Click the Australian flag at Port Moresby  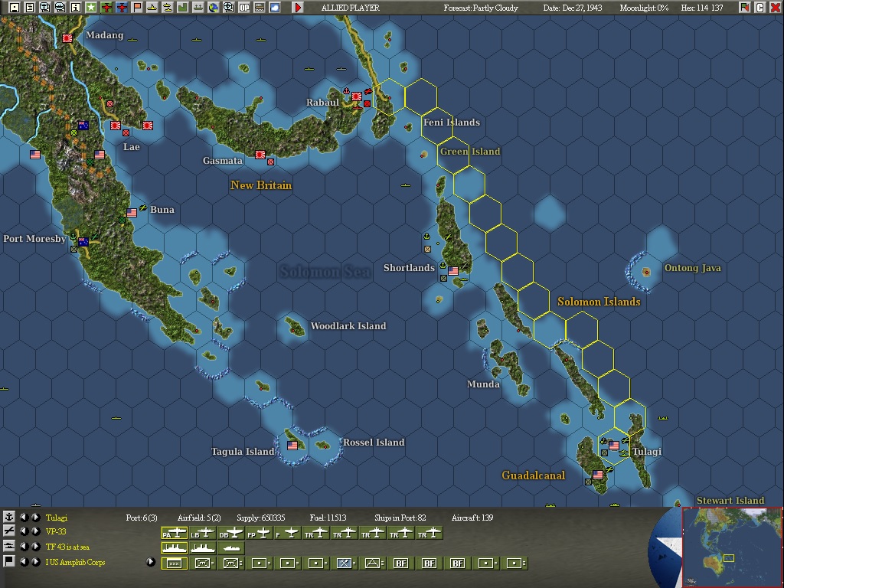tap(83, 241)
